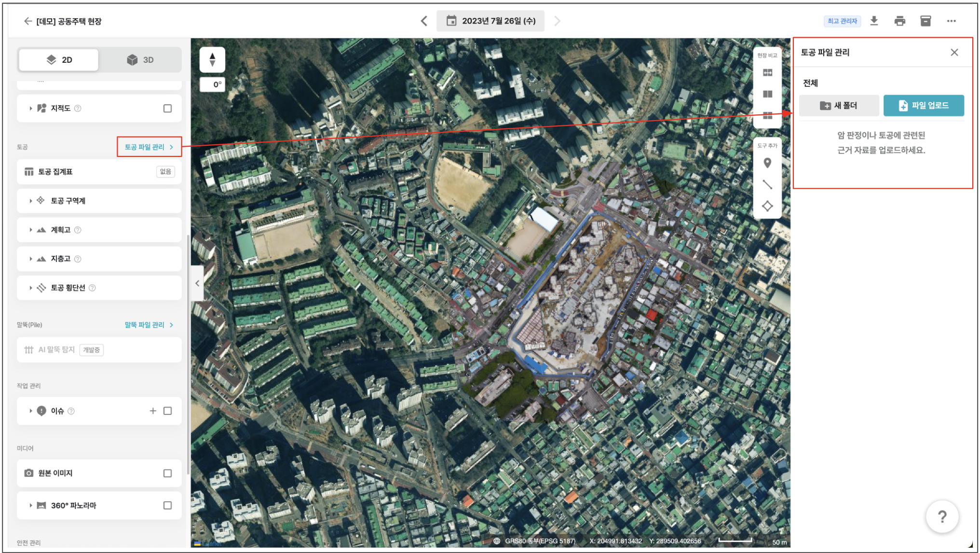The height and width of the screenshot is (553, 980).
Task: Click the download icon in top bar
Action: coord(873,21)
